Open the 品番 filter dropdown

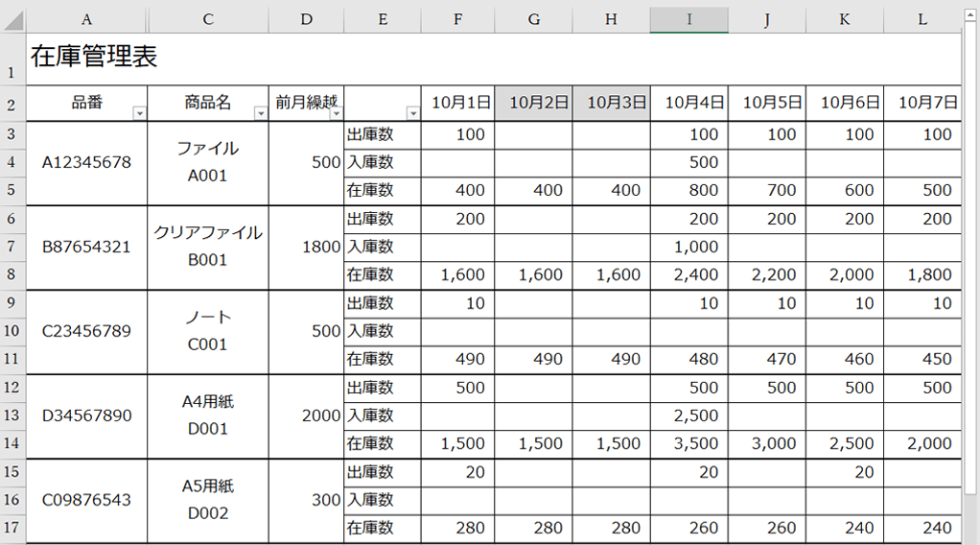click(x=140, y=113)
